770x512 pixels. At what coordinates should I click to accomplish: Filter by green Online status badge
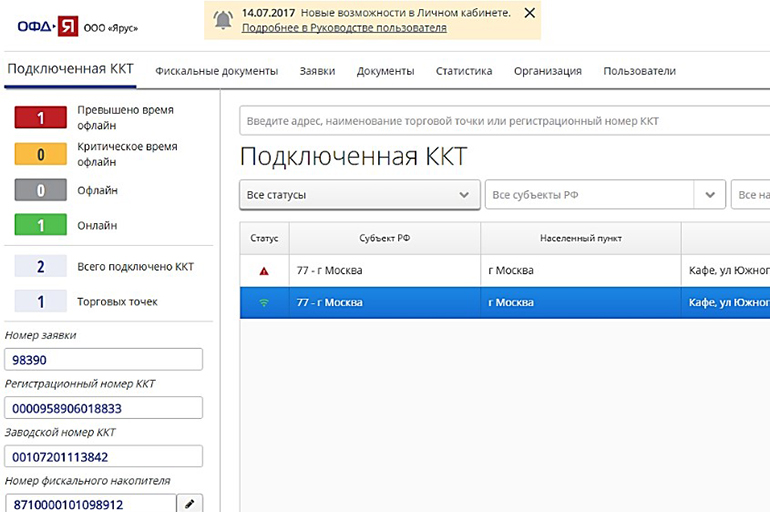pos(41,226)
